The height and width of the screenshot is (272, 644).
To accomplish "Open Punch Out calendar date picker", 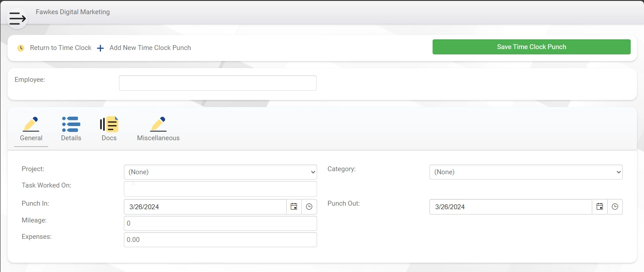I will (x=600, y=207).
